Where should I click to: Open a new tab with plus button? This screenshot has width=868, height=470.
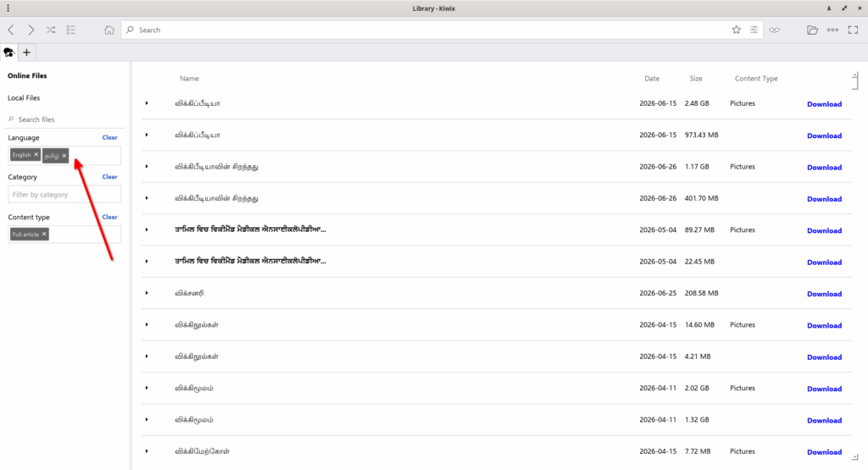coord(26,53)
